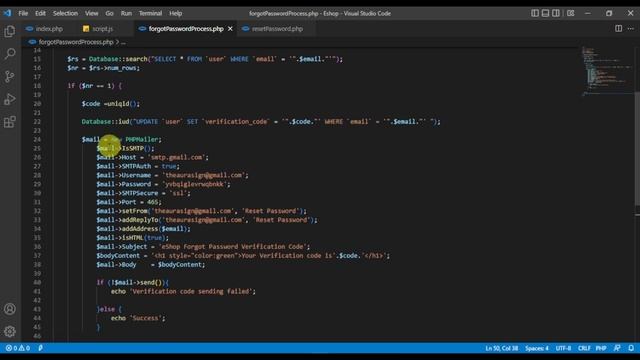Change indentation via Spaces: 4

coord(537,348)
